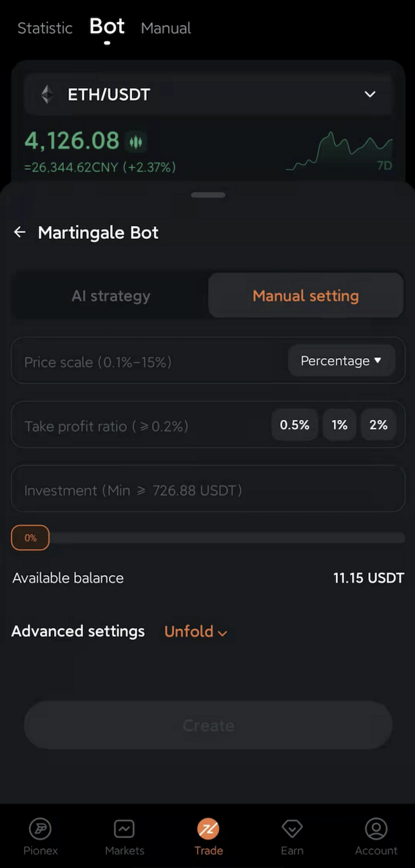Open the Percentage dropdown
The width and height of the screenshot is (415, 868).
[x=341, y=361]
